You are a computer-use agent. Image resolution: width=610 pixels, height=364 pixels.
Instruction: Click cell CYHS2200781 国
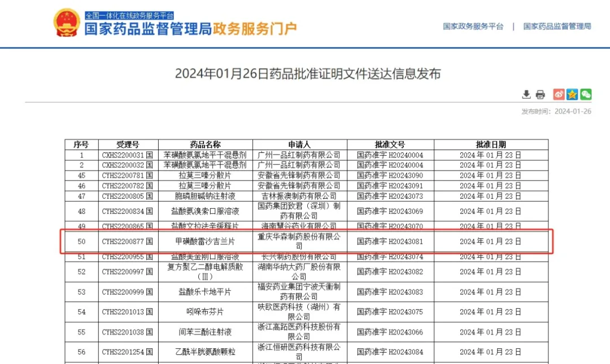point(128,176)
